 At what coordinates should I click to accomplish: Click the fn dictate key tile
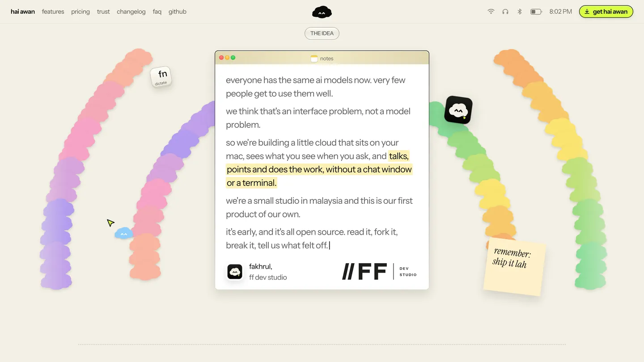tap(161, 77)
